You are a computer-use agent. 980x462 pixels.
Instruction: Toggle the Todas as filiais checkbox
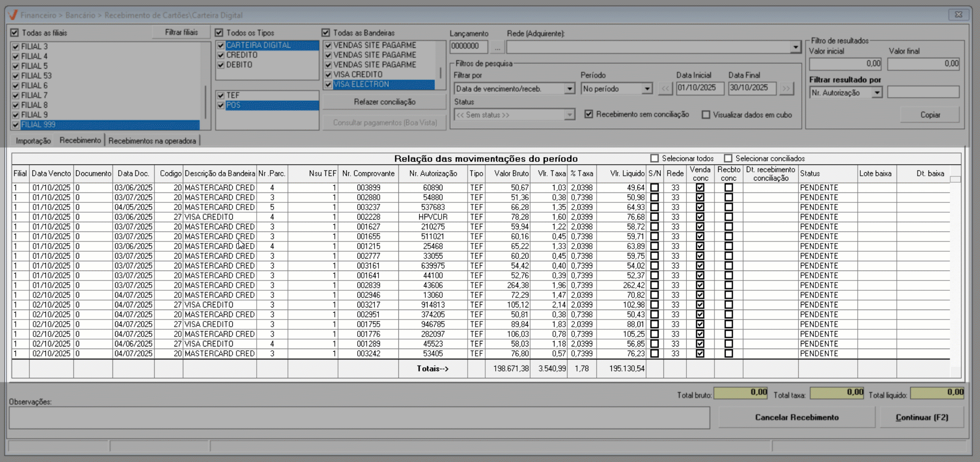pyautogui.click(x=15, y=33)
